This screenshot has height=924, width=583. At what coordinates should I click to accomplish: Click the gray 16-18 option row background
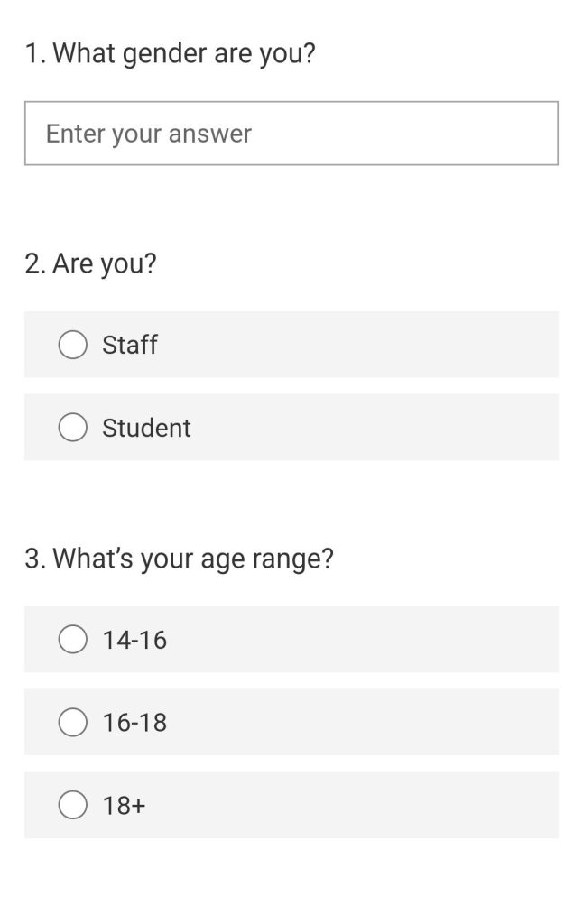291,723
